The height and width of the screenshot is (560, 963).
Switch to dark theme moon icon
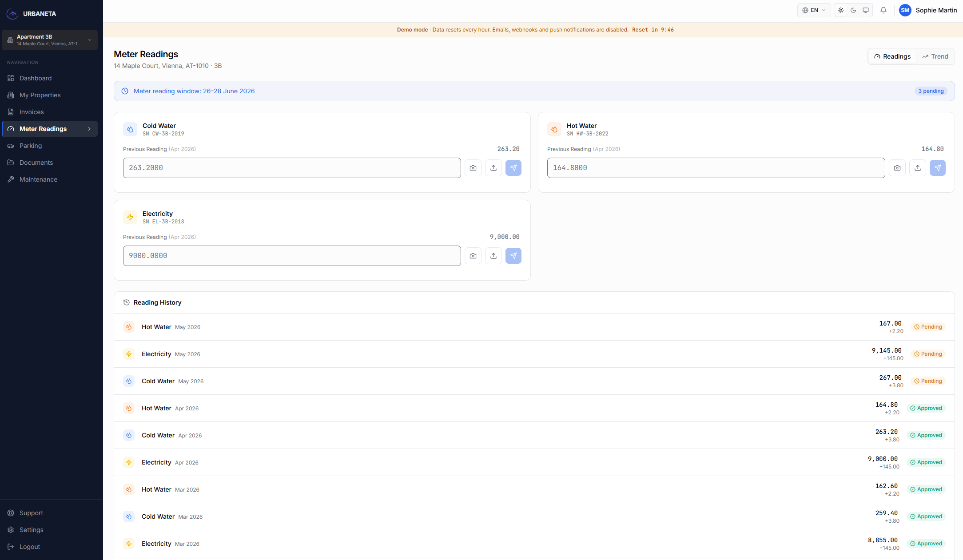(x=853, y=10)
